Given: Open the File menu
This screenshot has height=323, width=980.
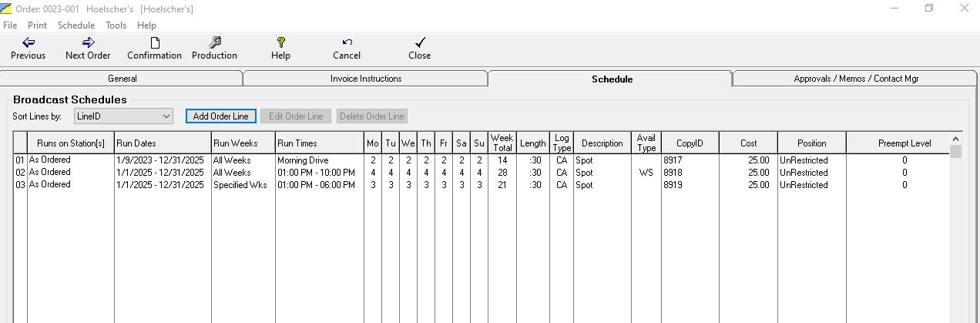Looking at the screenshot, I should (x=10, y=25).
